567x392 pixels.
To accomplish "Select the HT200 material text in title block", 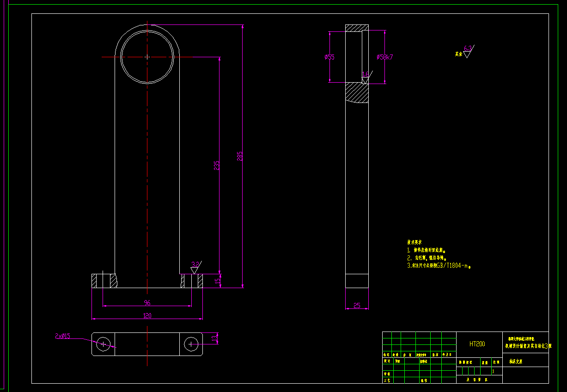I will point(477,344).
